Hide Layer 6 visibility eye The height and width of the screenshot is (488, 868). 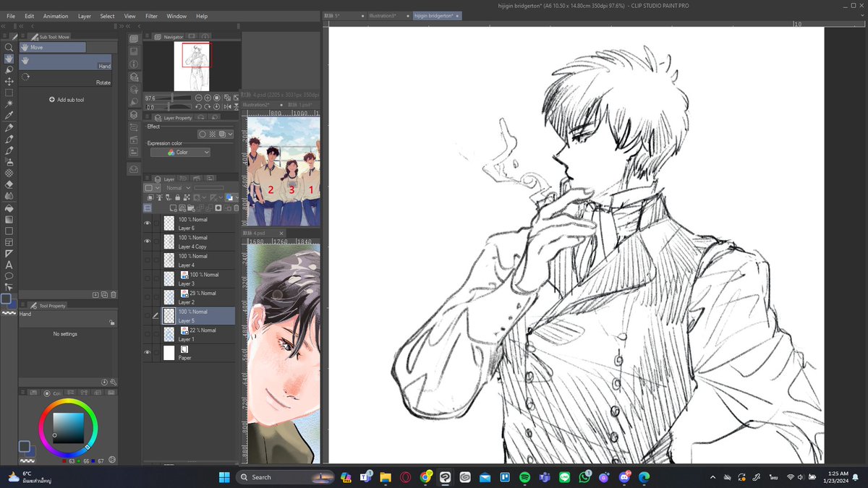[x=148, y=223]
